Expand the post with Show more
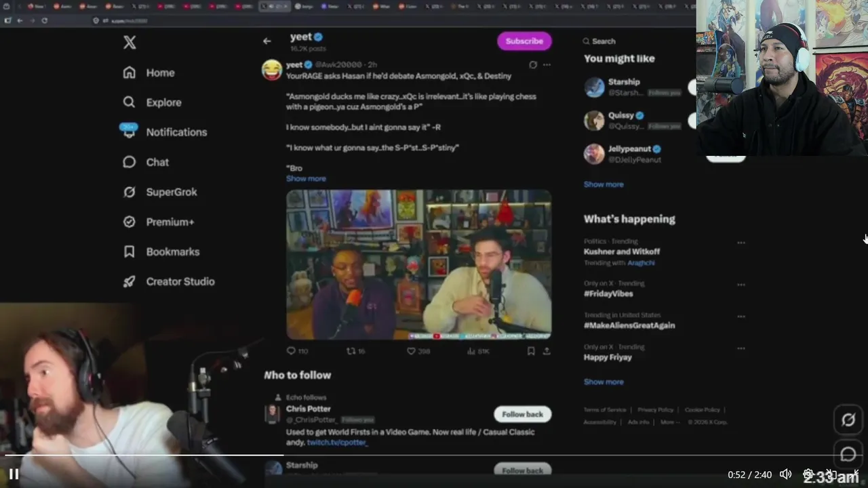 [x=306, y=179]
